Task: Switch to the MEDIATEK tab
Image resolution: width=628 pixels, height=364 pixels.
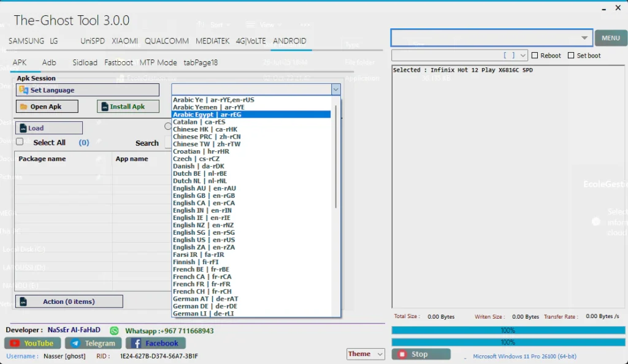Action: coord(212,41)
